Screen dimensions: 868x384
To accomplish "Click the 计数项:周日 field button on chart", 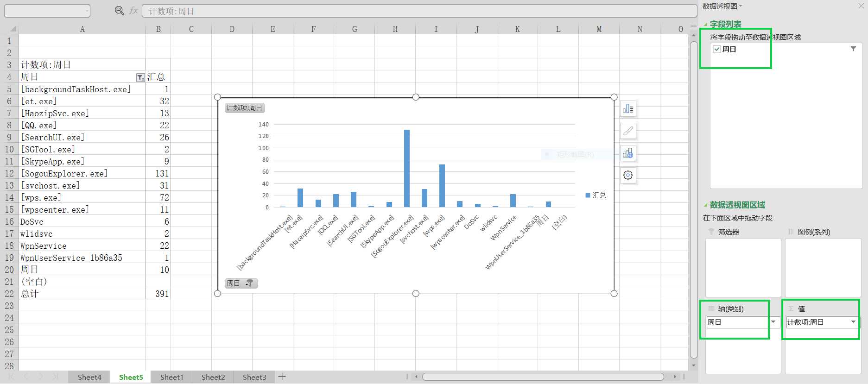I will [244, 108].
